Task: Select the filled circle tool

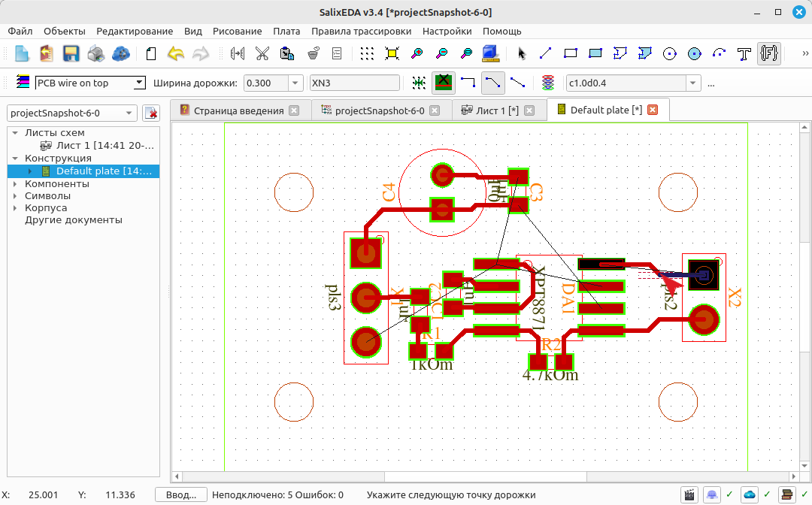Action: tap(695, 53)
